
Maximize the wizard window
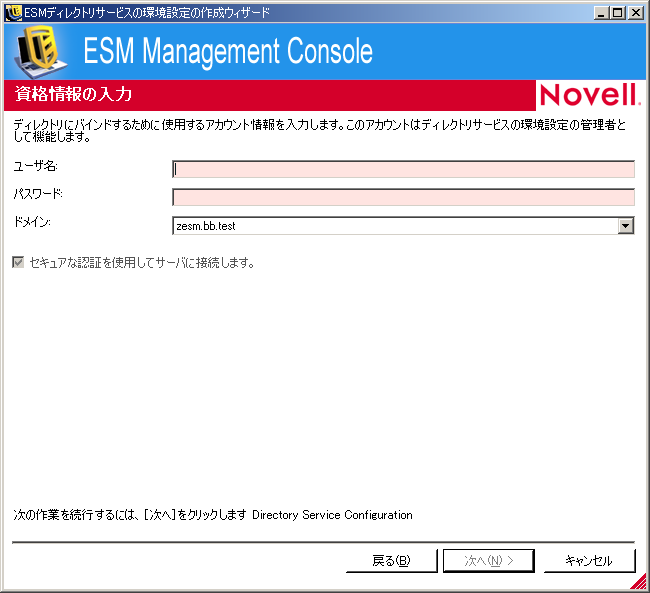point(617,13)
